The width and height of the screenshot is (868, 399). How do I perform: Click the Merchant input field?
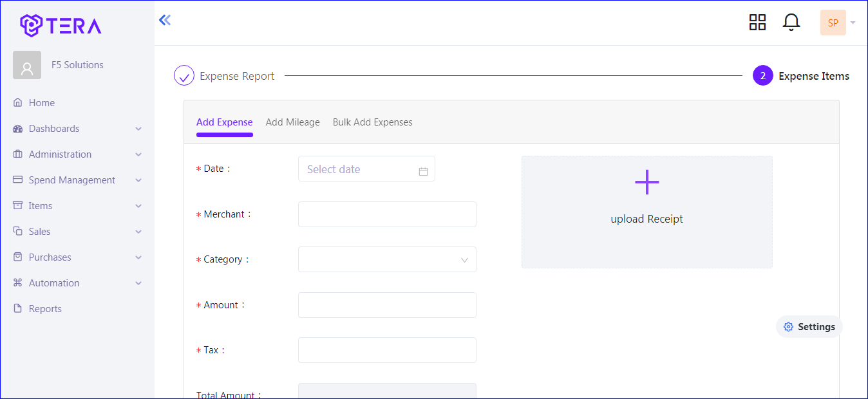(x=387, y=214)
